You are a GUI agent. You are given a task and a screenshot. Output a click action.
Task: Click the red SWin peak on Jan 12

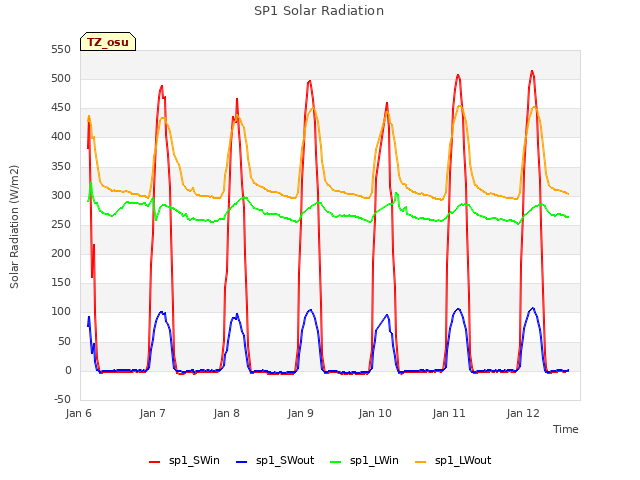(532, 71)
